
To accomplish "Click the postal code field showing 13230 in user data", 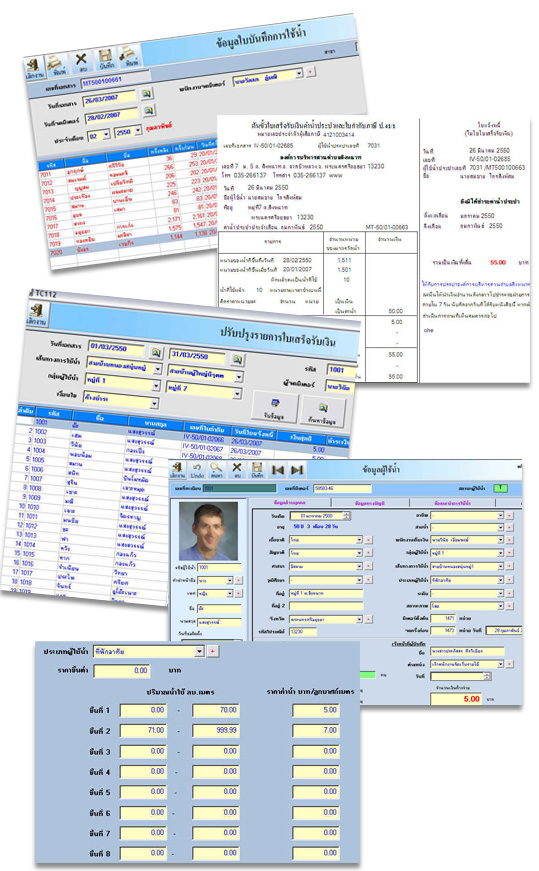I will (303, 632).
